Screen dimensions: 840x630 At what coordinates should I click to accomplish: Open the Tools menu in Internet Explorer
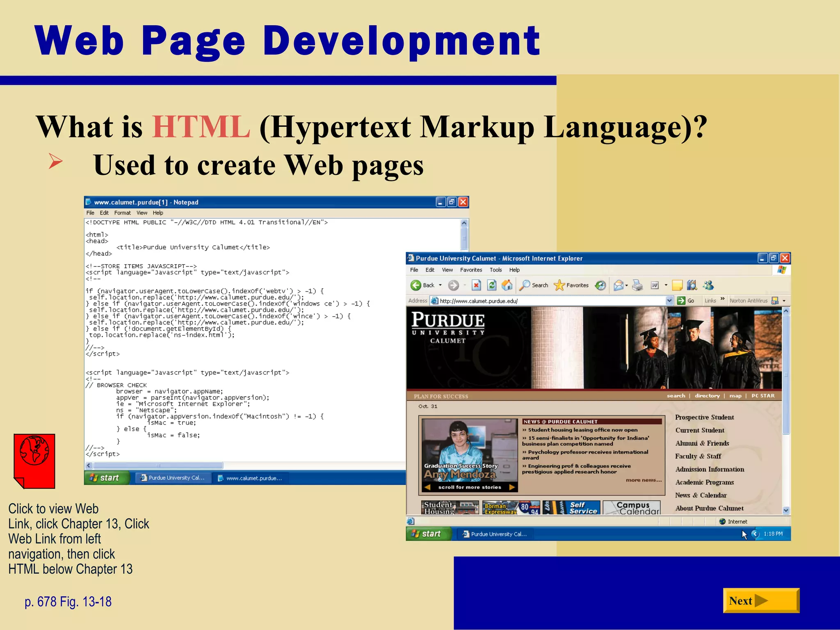(495, 270)
